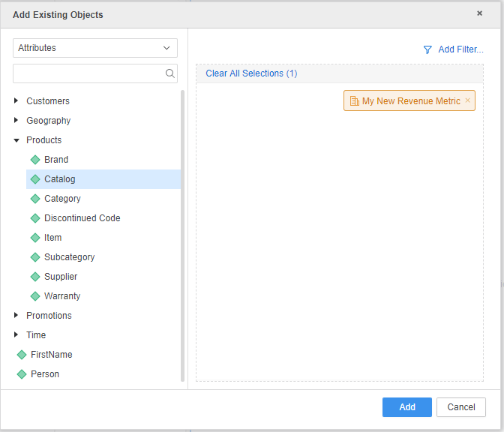Click the Add Filter funnel icon
This screenshot has width=504, height=432.
coord(427,49)
